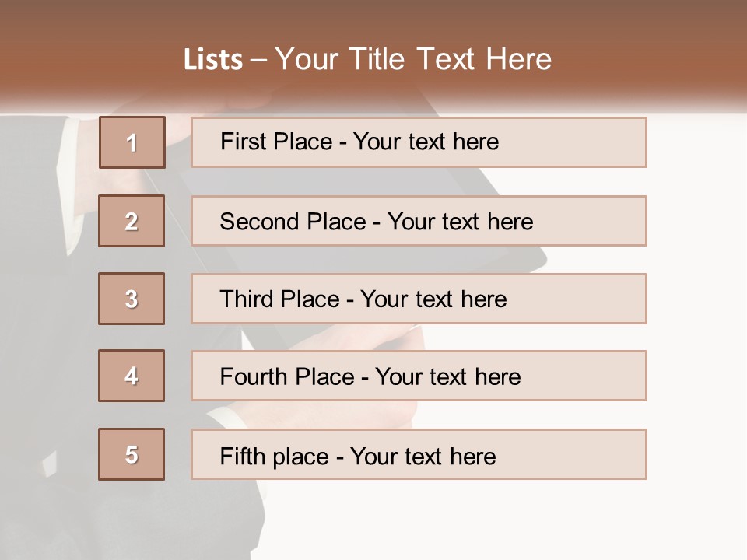This screenshot has height=560, width=747.
Task: Click 'Your Title Text Here' in header
Action: (x=413, y=59)
